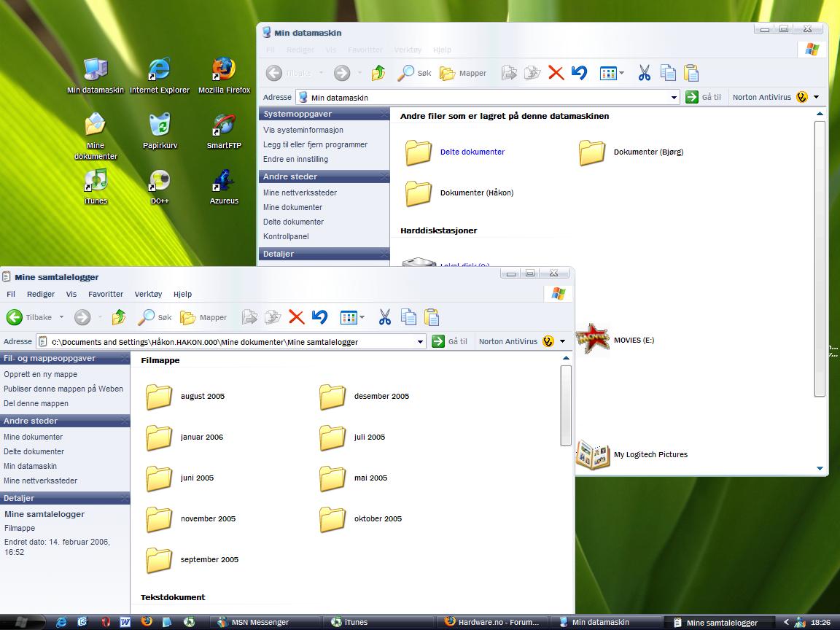Viewport: 840px width, 630px height.
Task: Click the Paste clipboard icon in Min datamaskin toolbar
Action: pyautogui.click(x=691, y=73)
